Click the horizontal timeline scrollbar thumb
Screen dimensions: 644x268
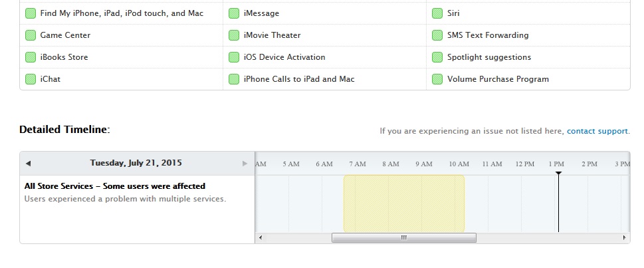coord(403,237)
